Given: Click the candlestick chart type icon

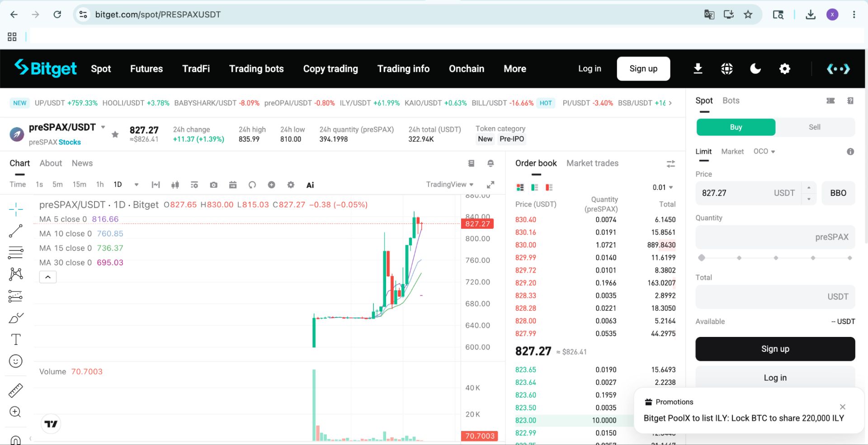Looking at the screenshot, I should pyautogui.click(x=175, y=185).
